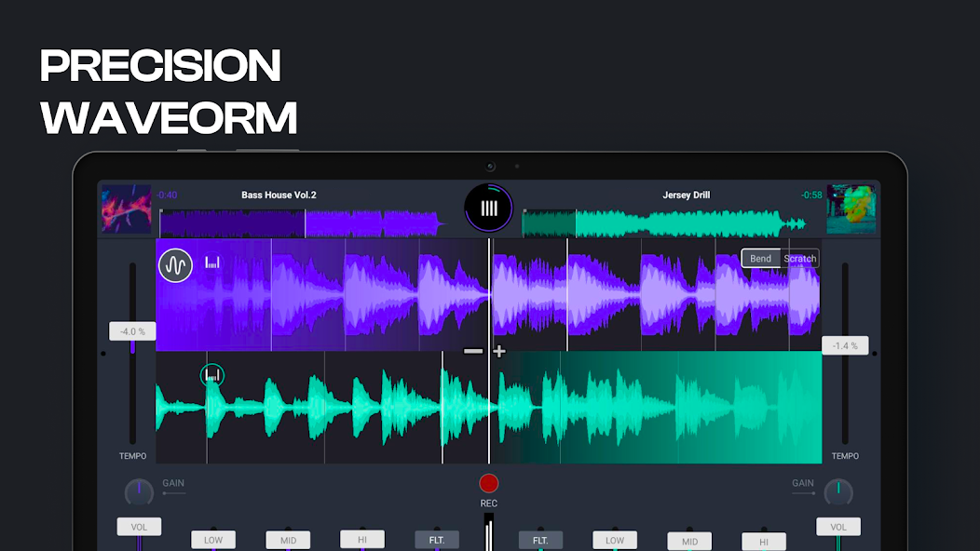Click the right tempo slider handle at -1.4 %
This screenshot has width=980, height=551.
[x=844, y=345]
